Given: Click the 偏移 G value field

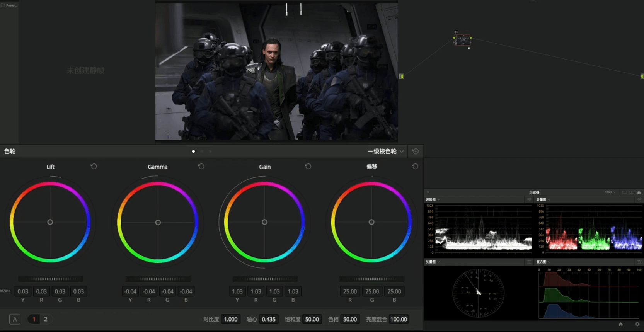Looking at the screenshot, I should pos(372,291).
